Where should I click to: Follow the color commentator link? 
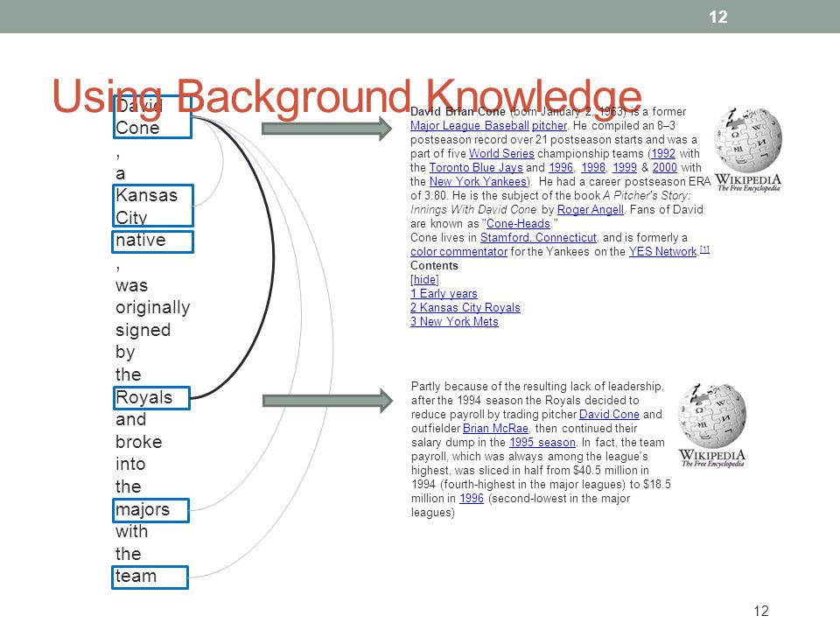coord(458,251)
